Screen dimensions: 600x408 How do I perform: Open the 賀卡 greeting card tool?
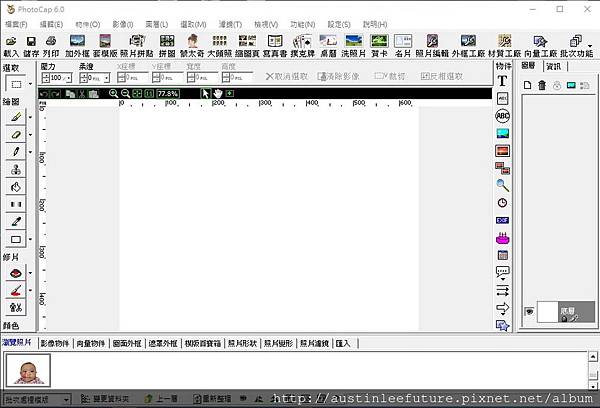pos(379,46)
